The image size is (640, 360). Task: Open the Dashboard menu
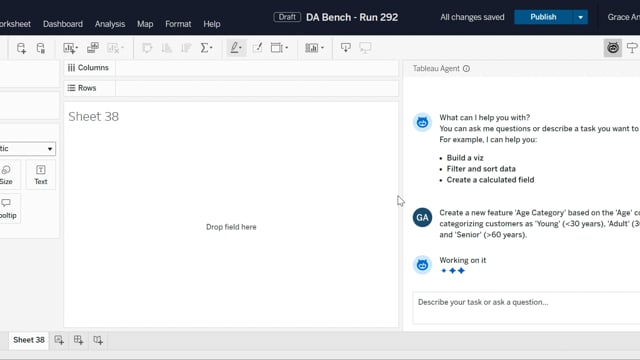click(63, 24)
